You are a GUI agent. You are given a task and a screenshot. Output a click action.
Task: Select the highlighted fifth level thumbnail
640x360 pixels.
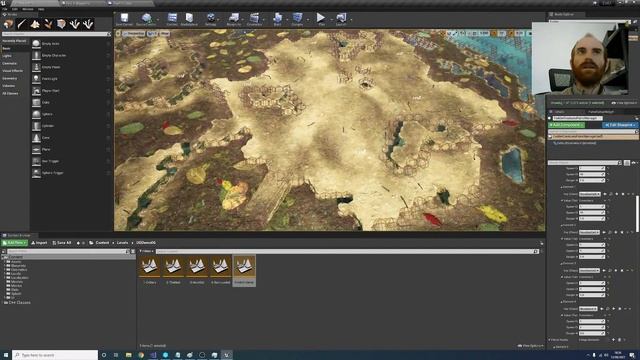244,267
